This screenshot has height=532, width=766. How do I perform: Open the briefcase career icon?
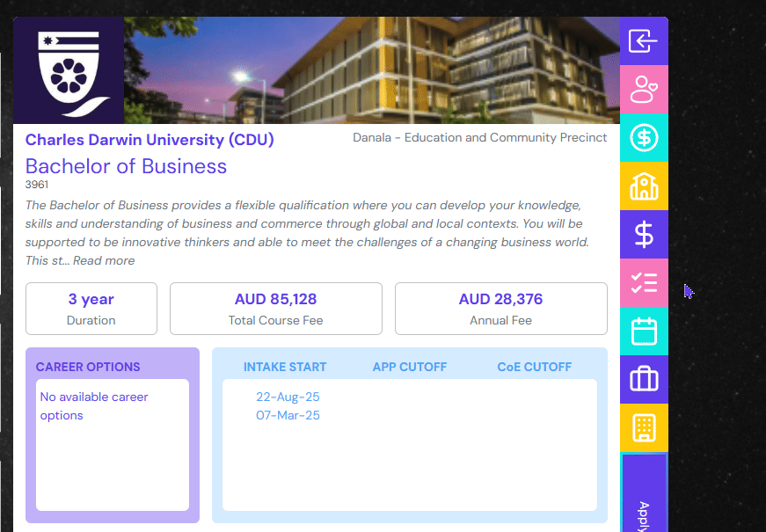coord(644,380)
